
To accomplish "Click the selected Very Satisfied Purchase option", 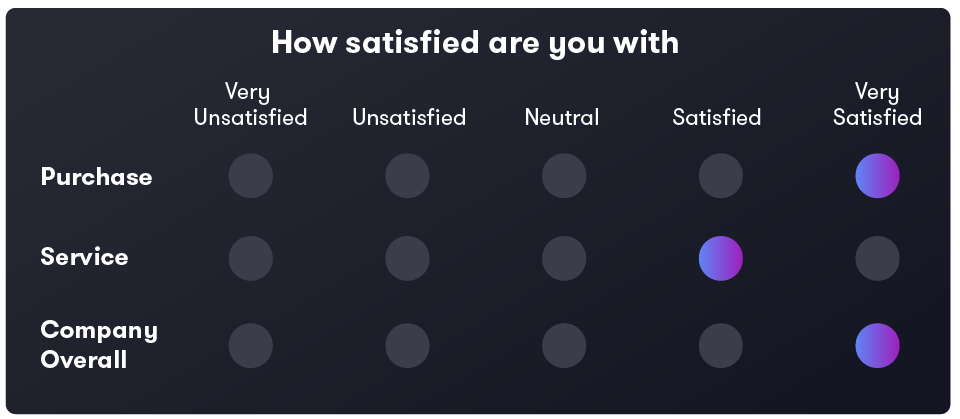I will coord(877,176).
